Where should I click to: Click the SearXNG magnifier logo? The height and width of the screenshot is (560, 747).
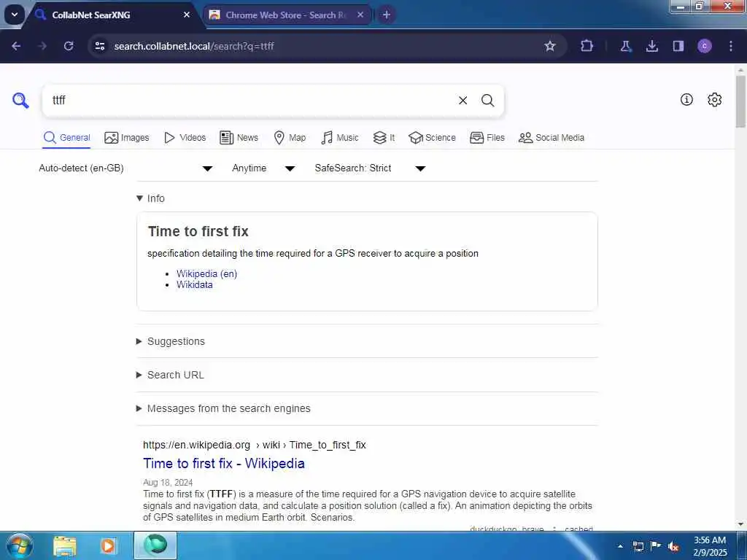coord(20,100)
